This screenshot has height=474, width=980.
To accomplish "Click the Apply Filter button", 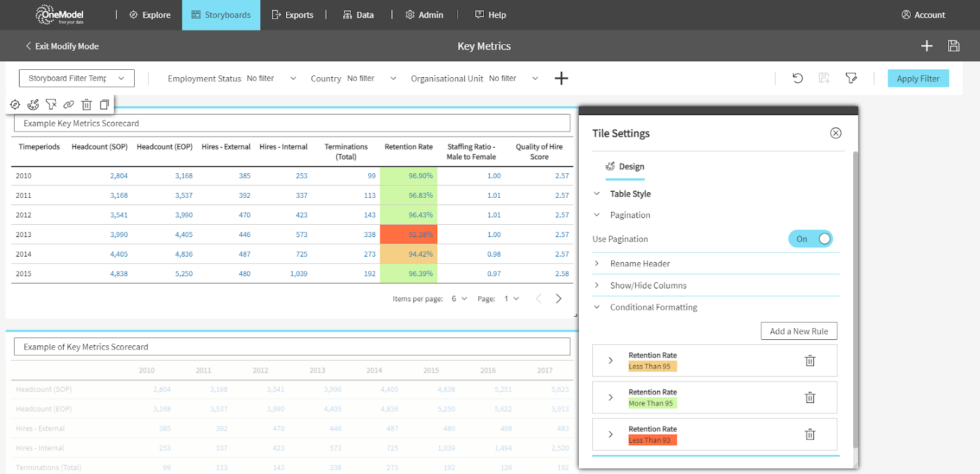I will tap(918, 78).
